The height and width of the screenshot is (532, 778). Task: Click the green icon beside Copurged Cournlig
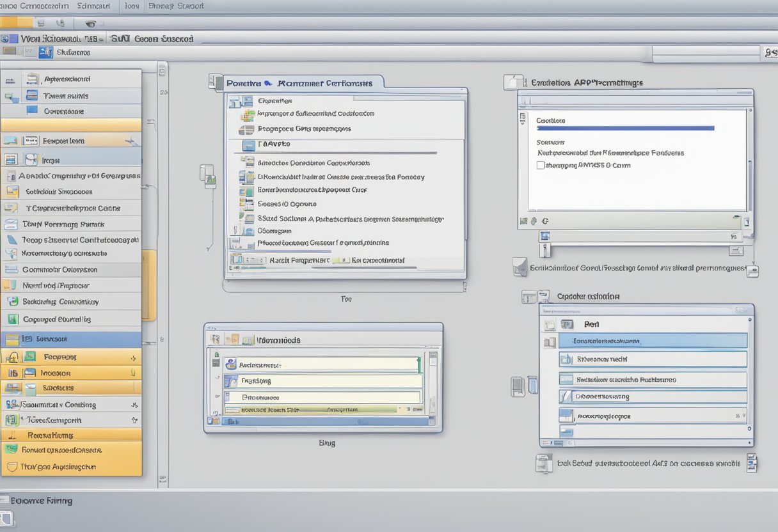tap(12, 319)
